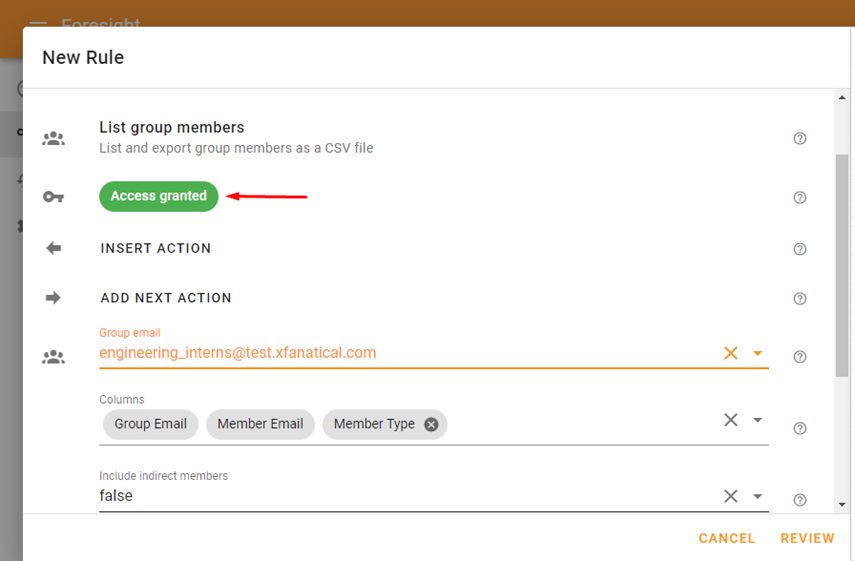Click the REVIEW button
The image size is (855, 561).
coord(807,539)
